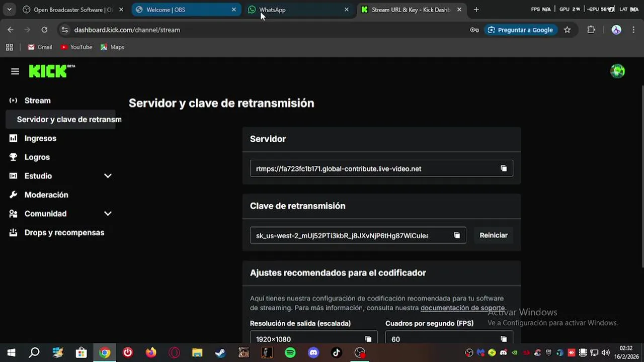Open the YouTube bookmark
The width and height of the screenshot is (644, 362).
click(76, 47)
